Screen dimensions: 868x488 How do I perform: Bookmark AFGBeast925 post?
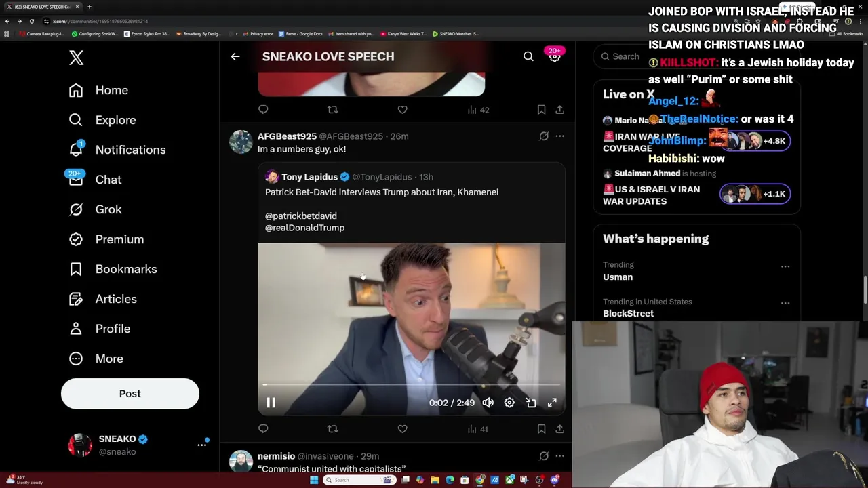[541, 428]
